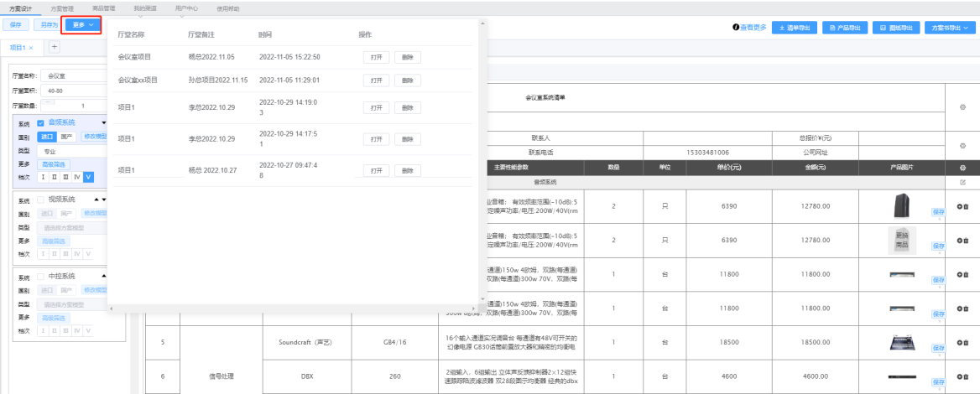Open 会议室项目 杨总2022.11.05 via 打开
Image resolution: width=980 pixels, height=394 pixels.
click(376, 57)
